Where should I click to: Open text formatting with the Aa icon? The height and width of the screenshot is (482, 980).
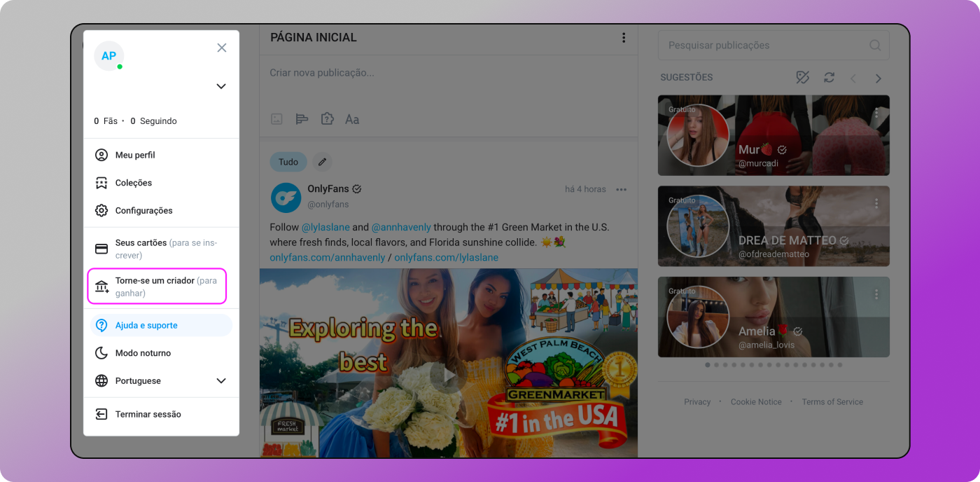tap(352, 118)
